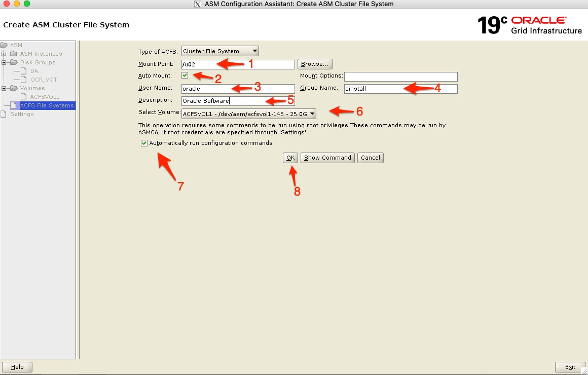Collapse the Volumes tree node
Viewport: 588px width, 375px height.
pos(4,88)
